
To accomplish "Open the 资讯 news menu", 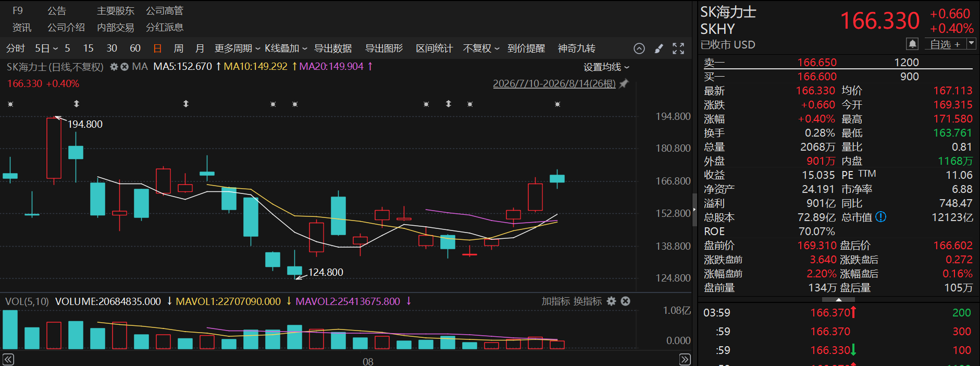I will 22,27.
